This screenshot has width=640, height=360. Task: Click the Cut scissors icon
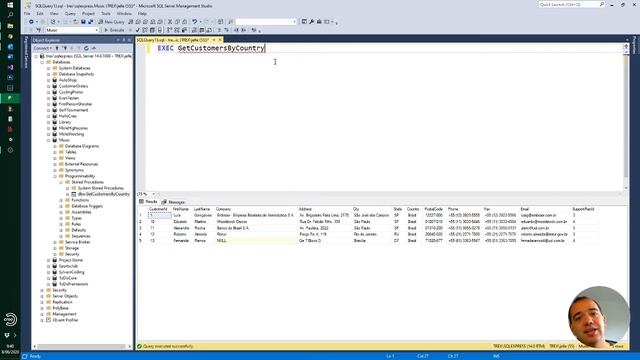[x=170, y=22]
